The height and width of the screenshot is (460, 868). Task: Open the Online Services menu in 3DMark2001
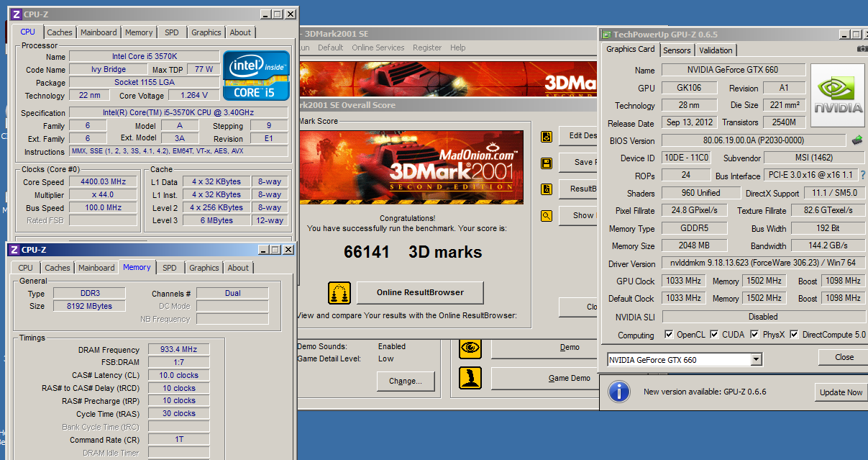tap(378, 48)
